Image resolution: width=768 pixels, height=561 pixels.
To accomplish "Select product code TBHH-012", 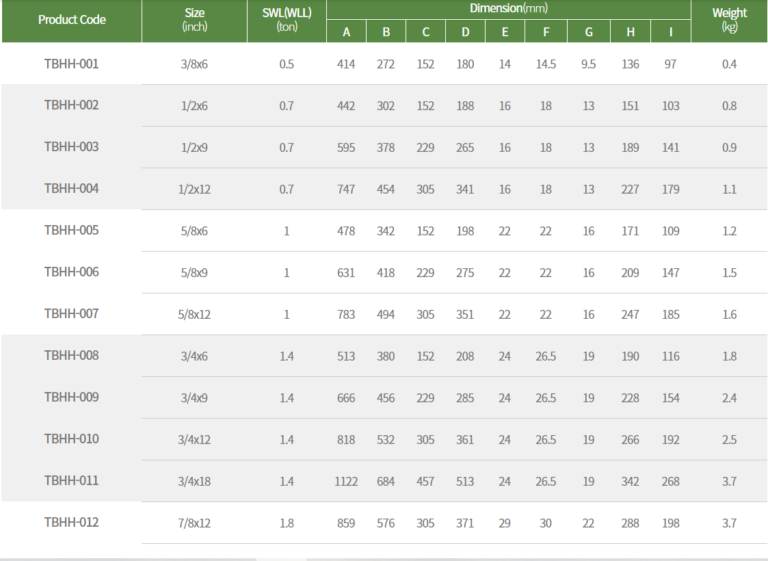I will click(x=71, y=522).
